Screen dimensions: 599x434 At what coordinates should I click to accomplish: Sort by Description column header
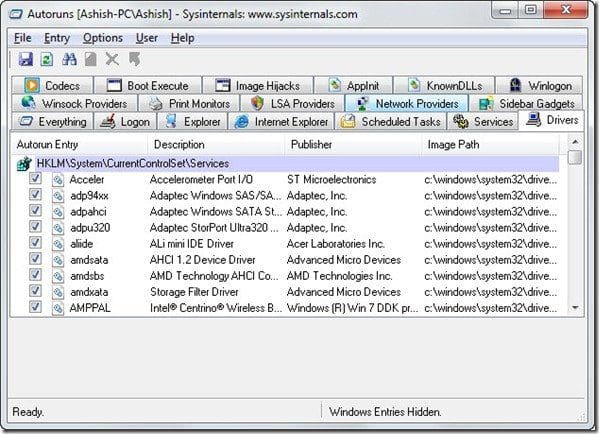(x=215, y=145)
